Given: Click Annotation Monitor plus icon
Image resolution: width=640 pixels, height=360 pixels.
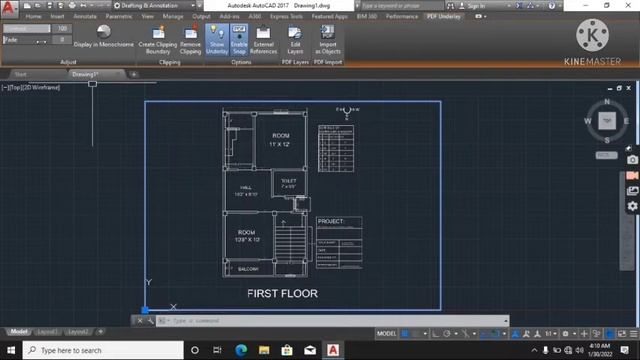Looking at the screenshot, I should point(584,333).
